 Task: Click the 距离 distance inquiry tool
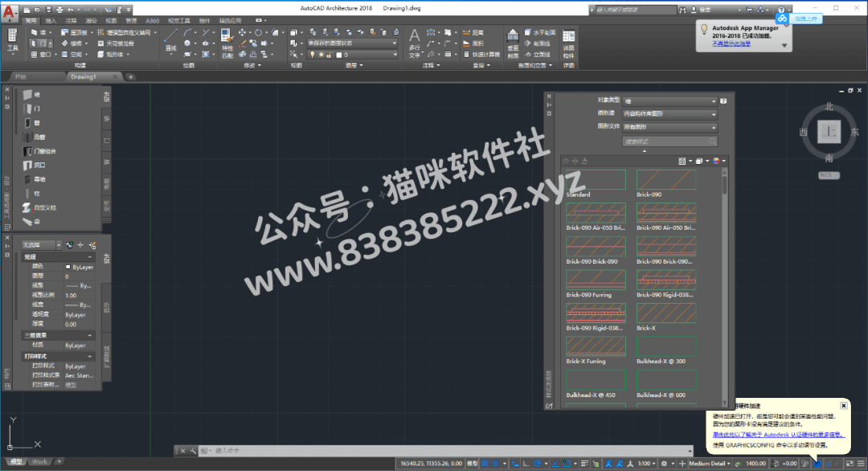click(473, 33)
